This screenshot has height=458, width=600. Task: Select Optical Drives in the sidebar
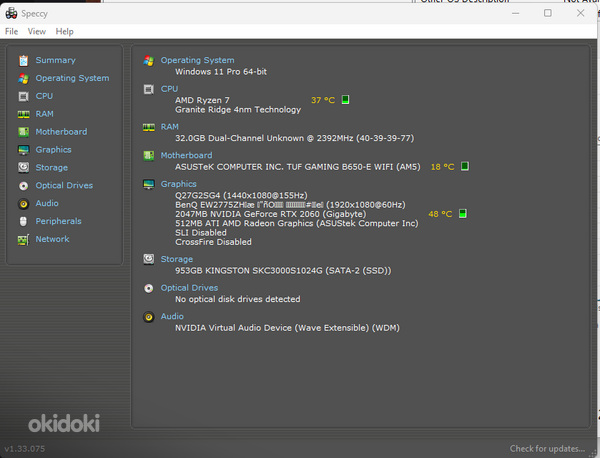[x=64, y=186]
